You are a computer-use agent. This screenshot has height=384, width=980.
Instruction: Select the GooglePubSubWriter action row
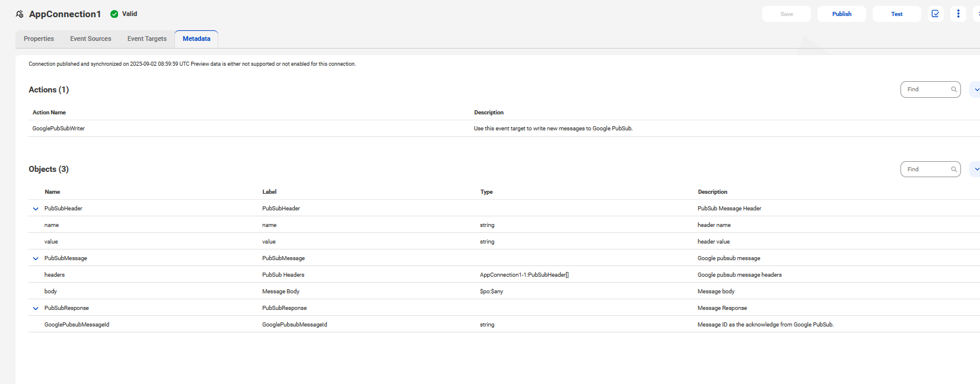pos(504,129)
